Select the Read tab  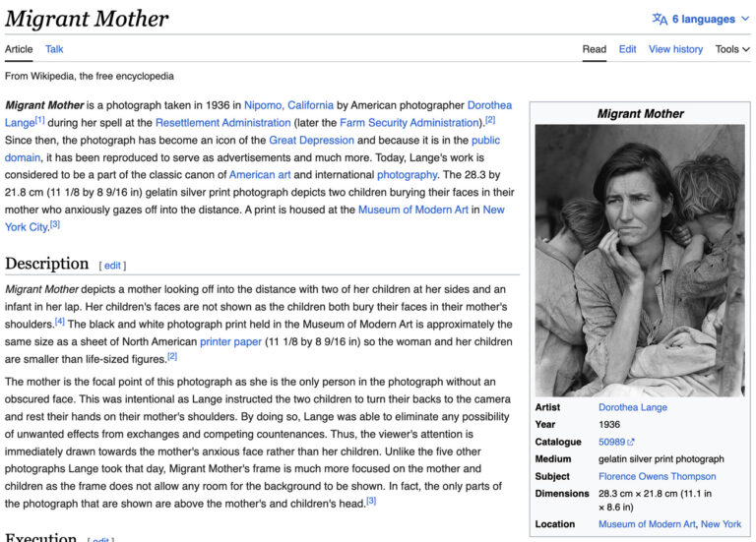point(594,49)
